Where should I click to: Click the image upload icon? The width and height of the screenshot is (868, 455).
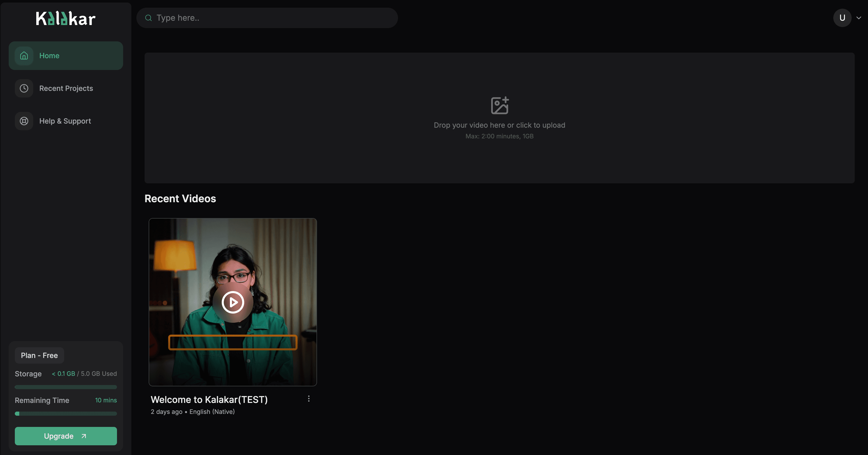pos(499,105)
